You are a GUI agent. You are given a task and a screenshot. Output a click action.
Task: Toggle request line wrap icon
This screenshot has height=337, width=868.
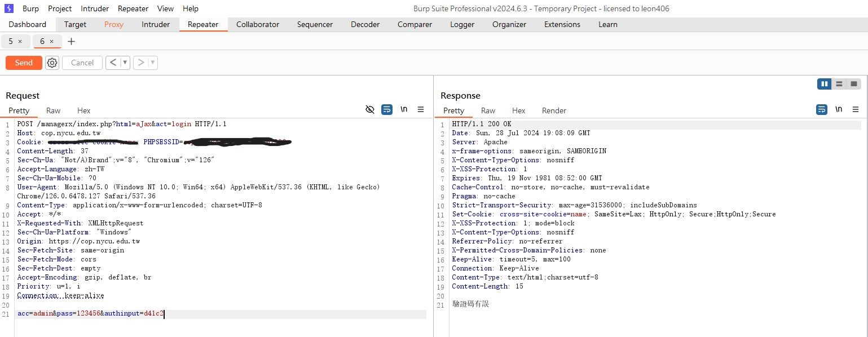[x=387, y=109]
